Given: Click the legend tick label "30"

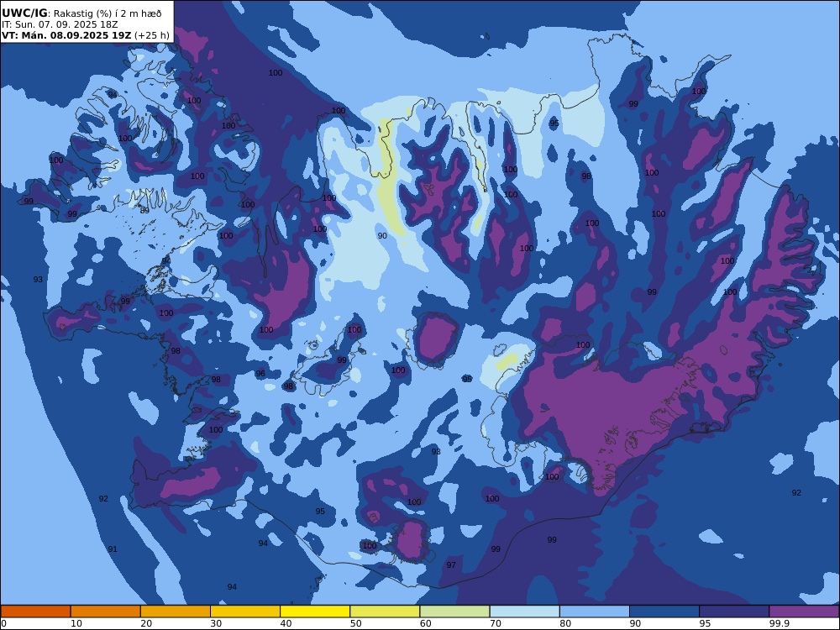Looking at the screenshot, I should (x=217, y=623).
